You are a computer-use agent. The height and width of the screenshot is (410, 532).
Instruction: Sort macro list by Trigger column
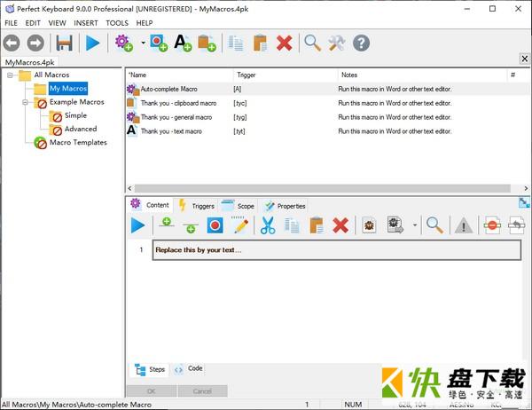click(286, 75)
